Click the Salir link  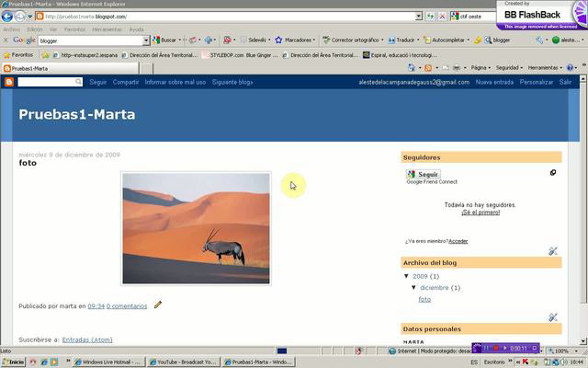pos(565,82)
